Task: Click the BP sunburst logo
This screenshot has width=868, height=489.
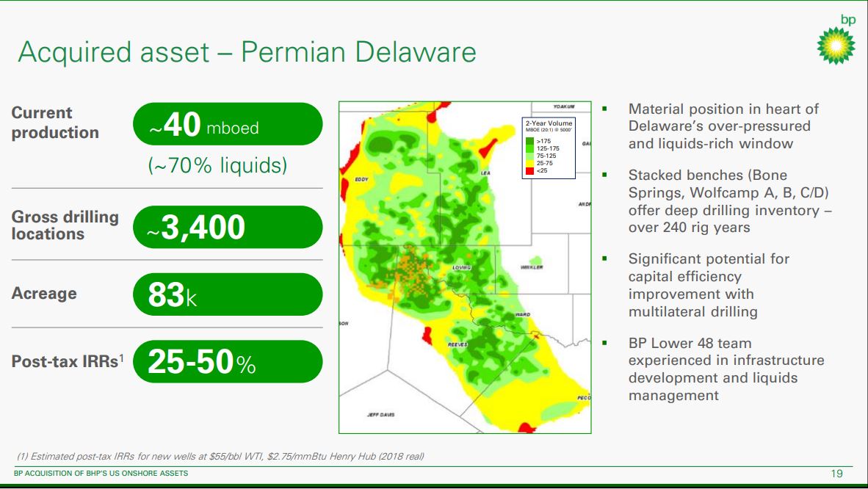Action: (836, 45)
